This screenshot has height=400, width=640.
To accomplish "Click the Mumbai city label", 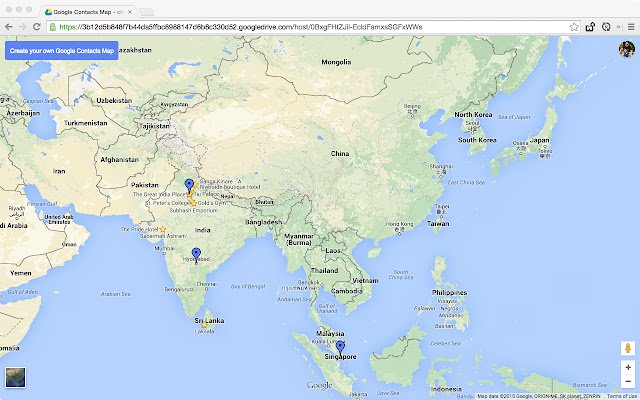I will pos(164,248).
